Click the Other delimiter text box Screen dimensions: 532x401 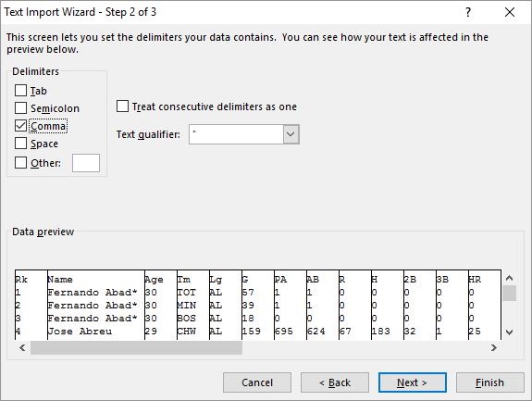point(86,163)
